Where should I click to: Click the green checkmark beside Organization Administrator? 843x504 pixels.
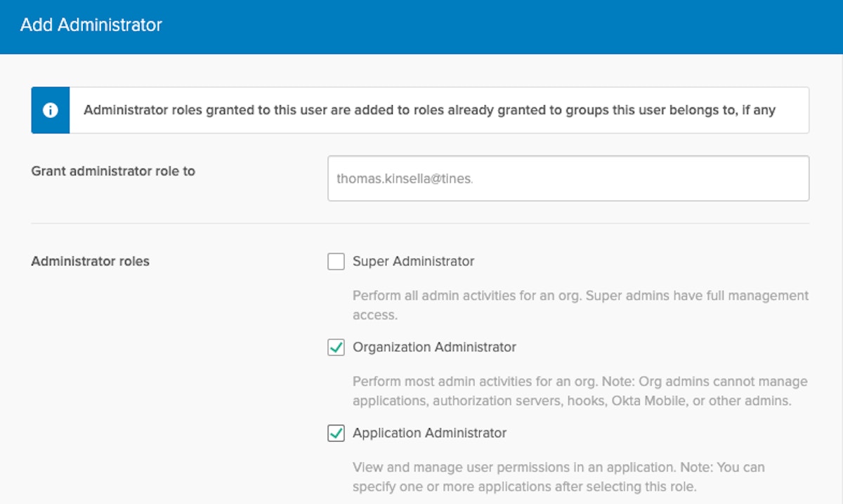pos(336,347)
